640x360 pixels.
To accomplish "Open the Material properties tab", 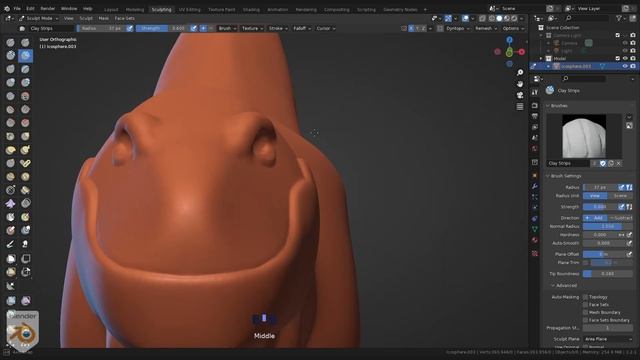I will click(x=535, y=240).
